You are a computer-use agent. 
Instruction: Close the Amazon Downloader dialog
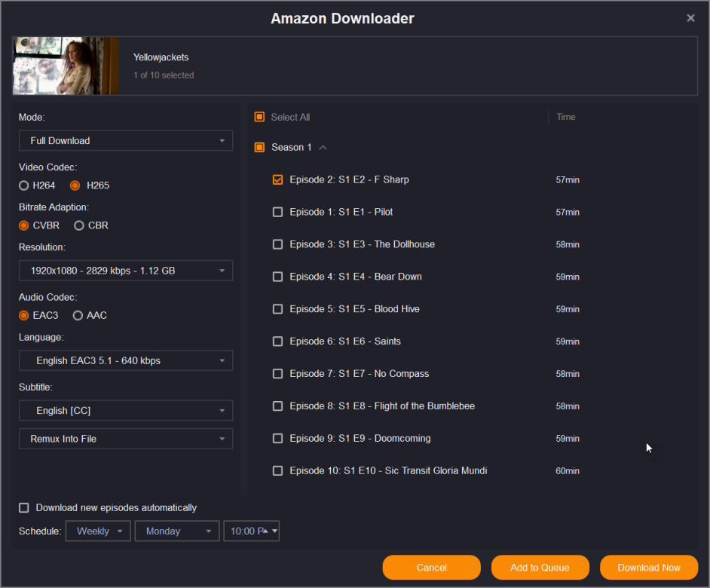pyautogui.click(x=690, y=18)
